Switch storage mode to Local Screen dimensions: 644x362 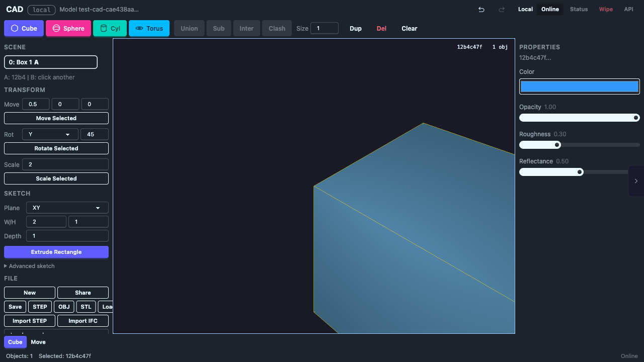525,9
